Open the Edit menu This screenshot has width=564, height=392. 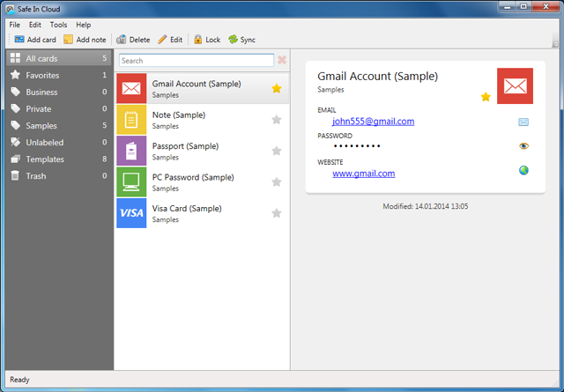[35, 25]
